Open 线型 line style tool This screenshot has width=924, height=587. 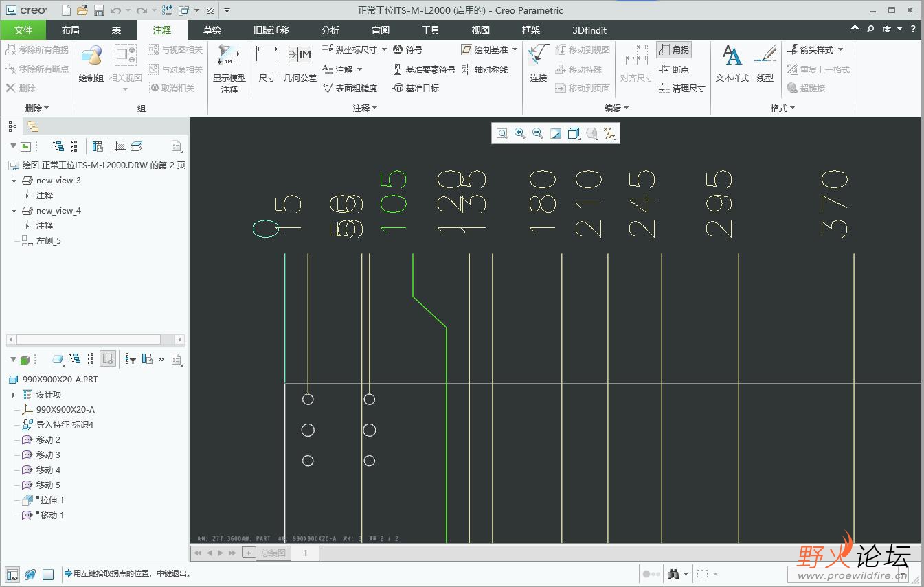click(765, 65)
